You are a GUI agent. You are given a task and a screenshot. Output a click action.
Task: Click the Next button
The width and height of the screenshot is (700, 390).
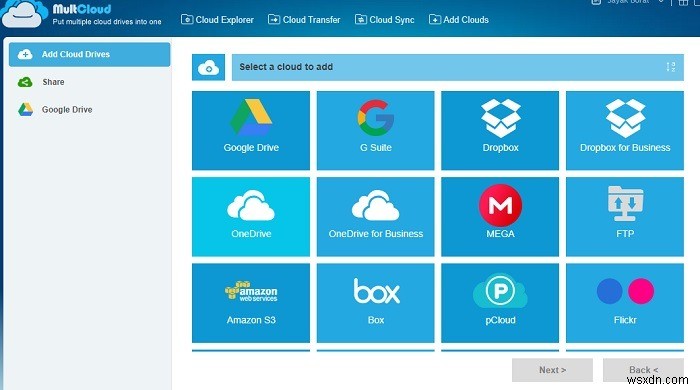click(552, 370)
